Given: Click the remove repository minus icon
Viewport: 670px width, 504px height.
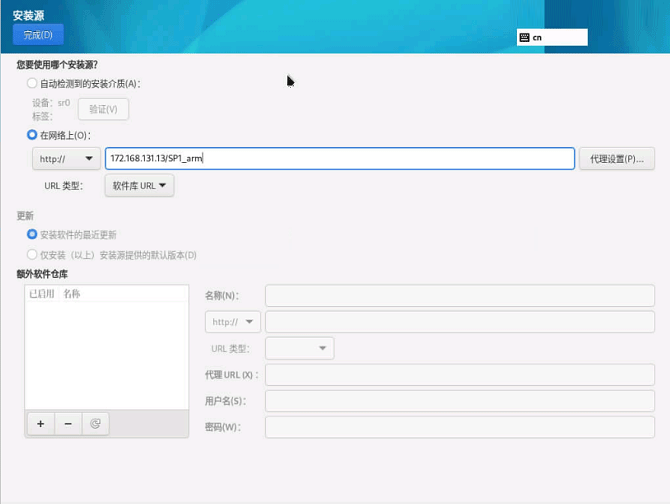Looking at the screenshot, I should [x=68, y=423].
